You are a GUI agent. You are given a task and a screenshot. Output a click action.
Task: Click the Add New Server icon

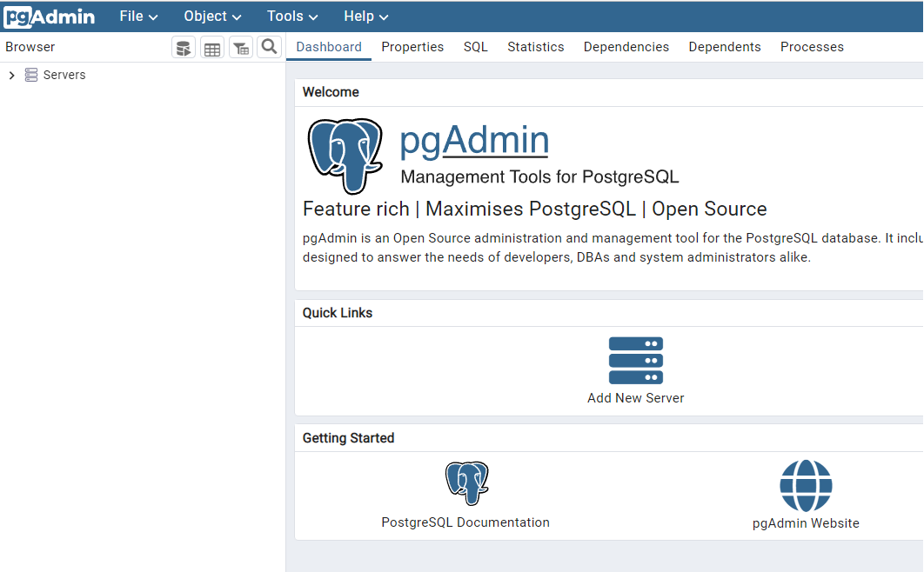click(x=636, y=361)
